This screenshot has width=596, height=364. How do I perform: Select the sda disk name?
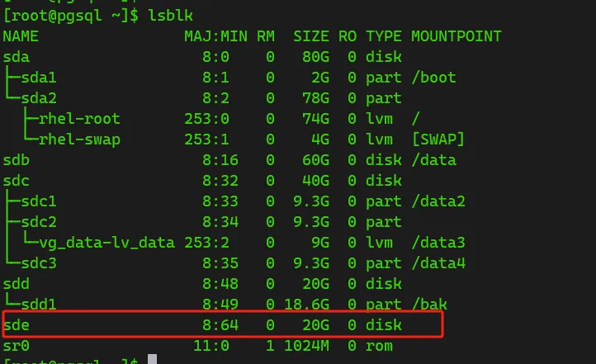(x=16, y=57)
